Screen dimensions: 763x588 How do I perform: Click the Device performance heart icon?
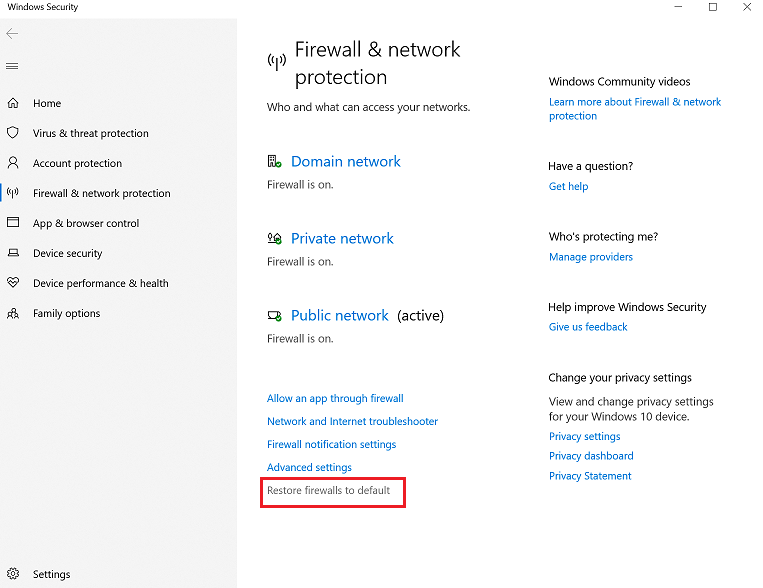click(13, 283)
